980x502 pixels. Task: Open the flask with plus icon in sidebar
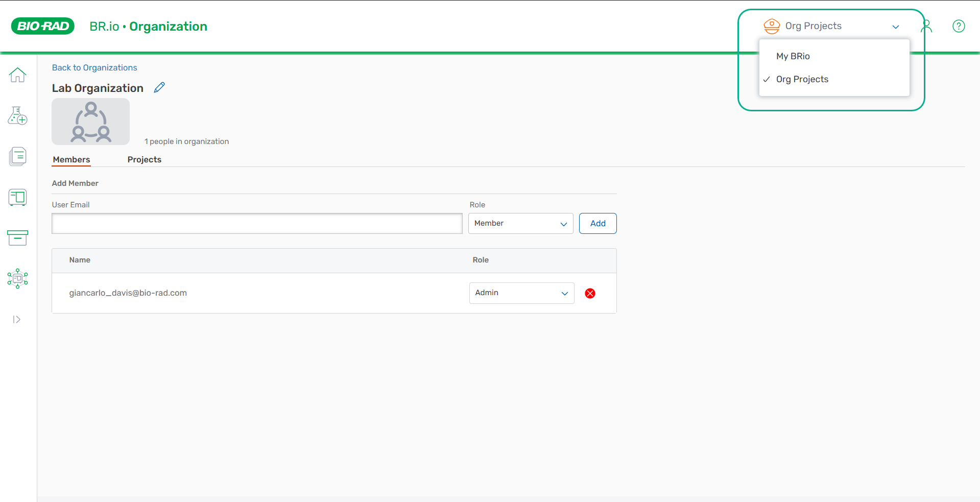click(17, 116)
